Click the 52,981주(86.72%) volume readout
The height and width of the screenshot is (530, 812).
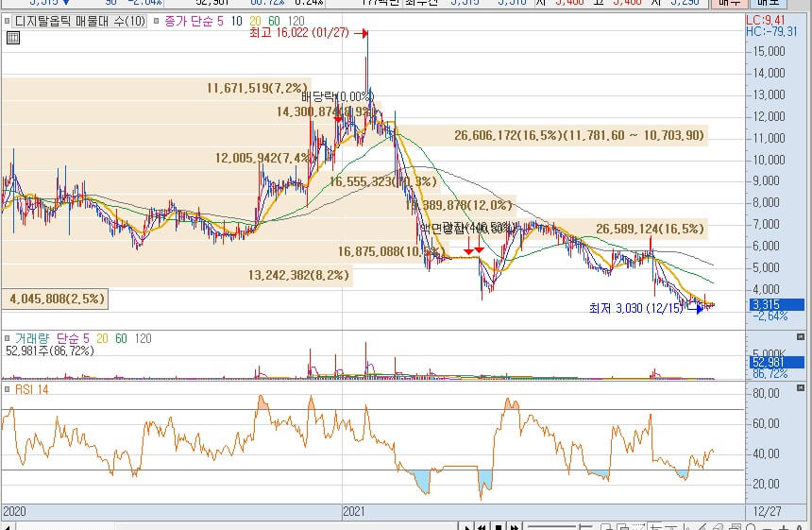(x=50, y=350)
